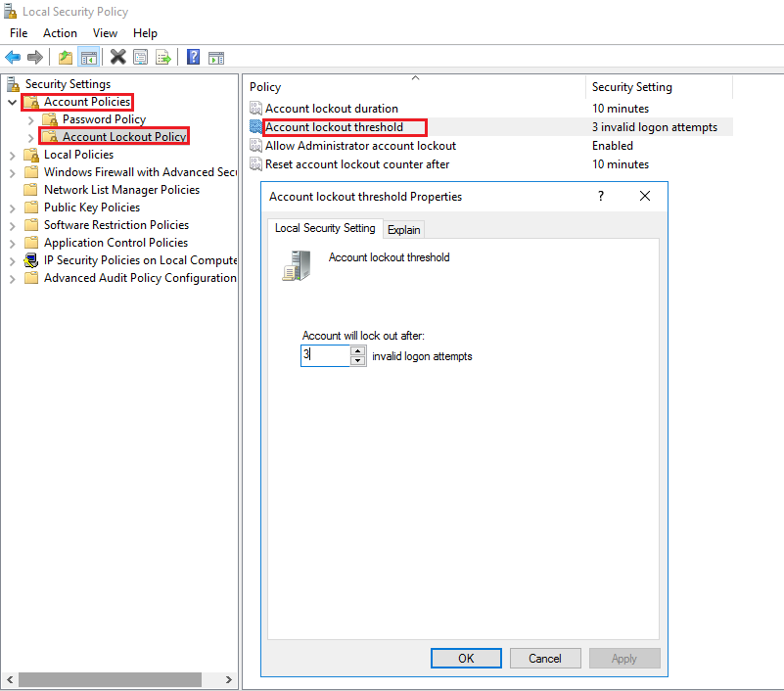
Task: Click the Advanced Audit Policy folder icon
Action: pos(31,278)
